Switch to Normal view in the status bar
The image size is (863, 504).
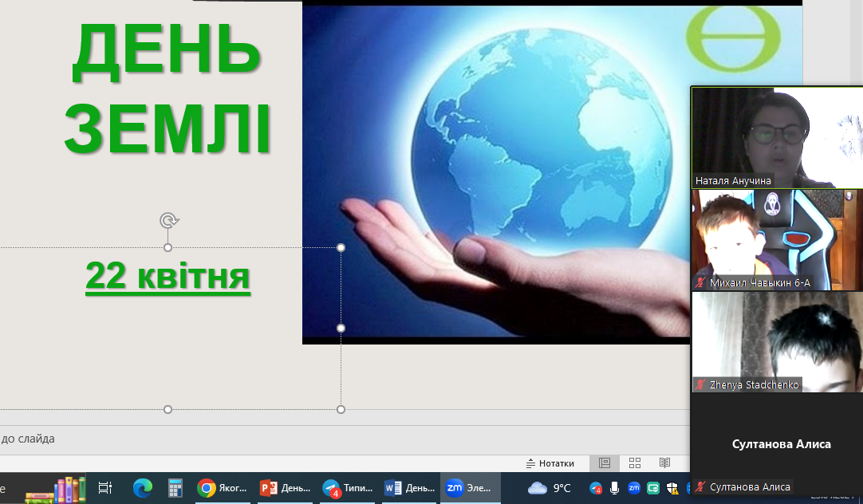pyautogui.click(x=605, y=463)
